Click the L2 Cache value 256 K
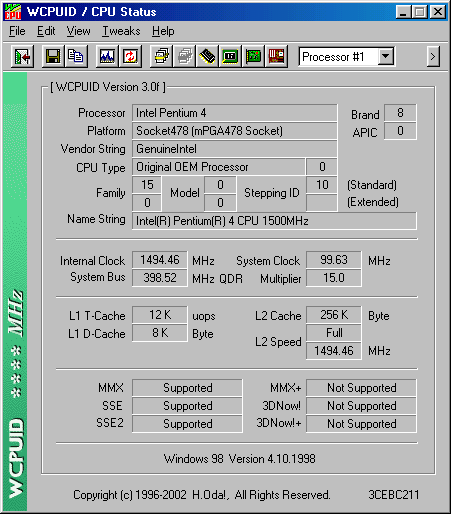The width and height of the screenshot is (451, 514). (334, 315)
